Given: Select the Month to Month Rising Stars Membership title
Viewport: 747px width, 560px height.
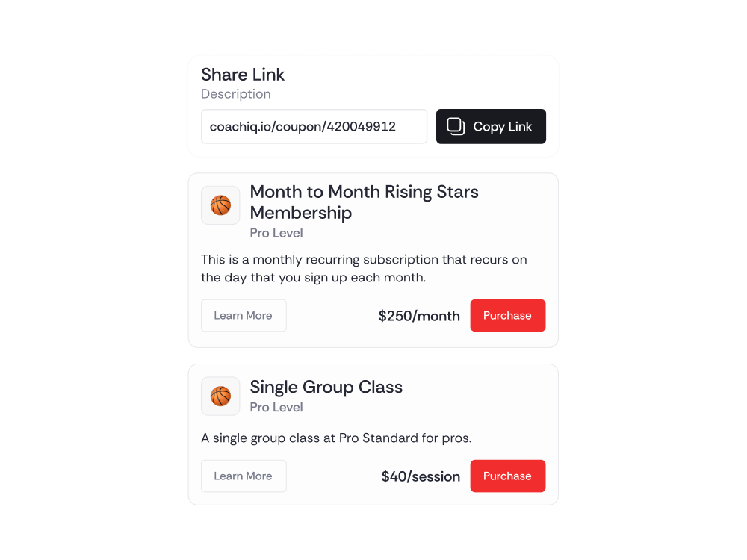Looking at the screenshot, I should click(364, 202).
